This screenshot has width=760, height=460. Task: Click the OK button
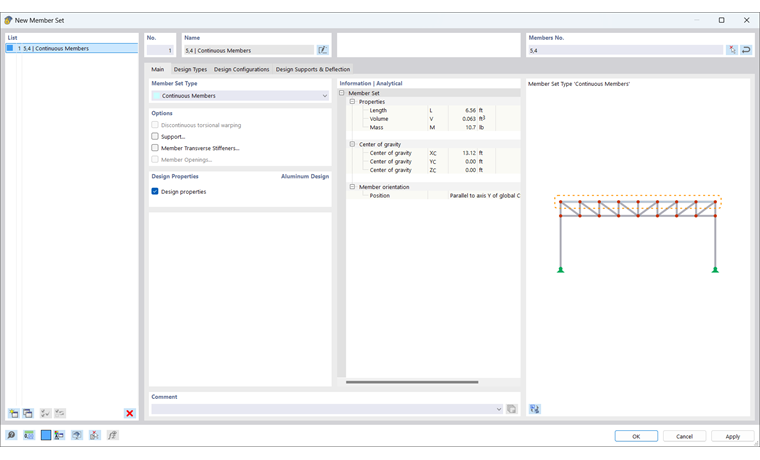click(636, 436)
